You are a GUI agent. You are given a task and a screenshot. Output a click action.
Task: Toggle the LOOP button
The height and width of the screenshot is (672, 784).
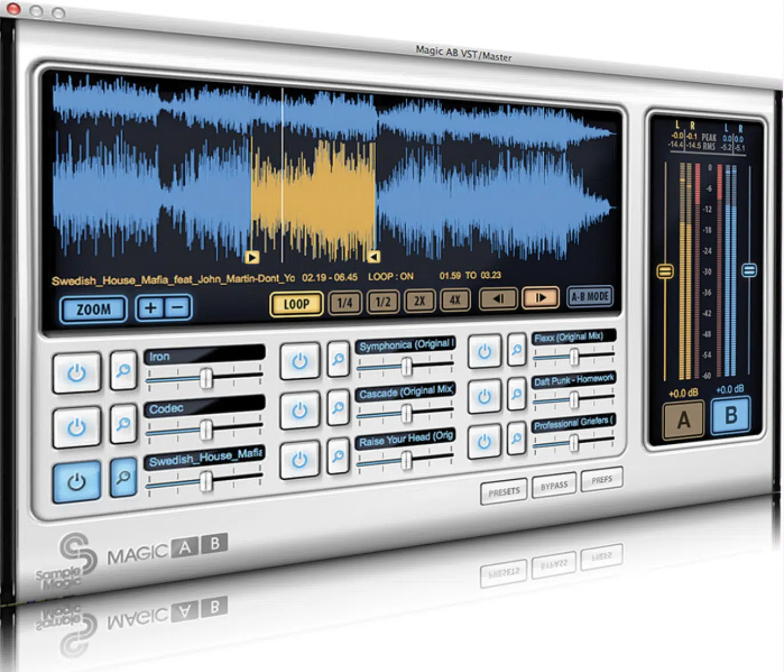pos(296,304)
